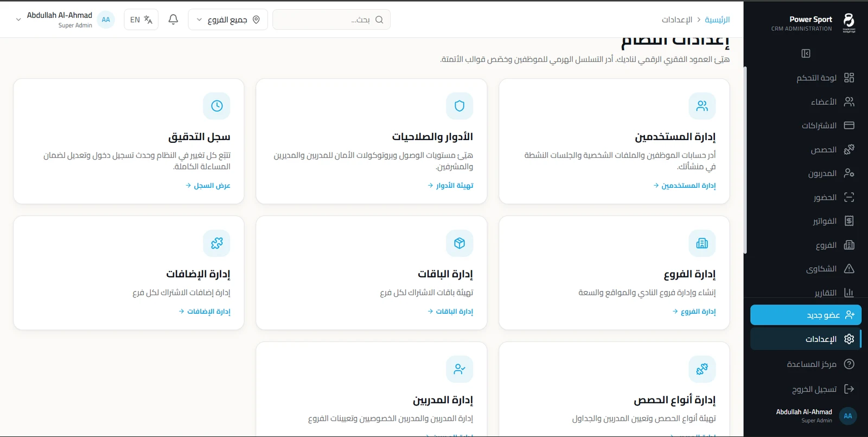868x437 pixels.
Task: Open الاشتراكات menu label in the sidebar
Action: (819, 125)
